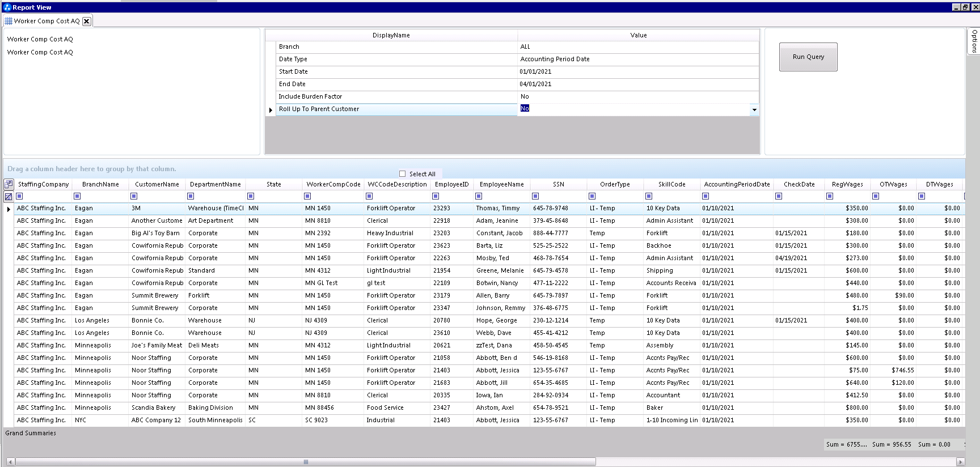The width and height of the screenshot is (980, 467).
Task: Click the Date Type value Accounting Period Date
Action: (x=638, y=60)
